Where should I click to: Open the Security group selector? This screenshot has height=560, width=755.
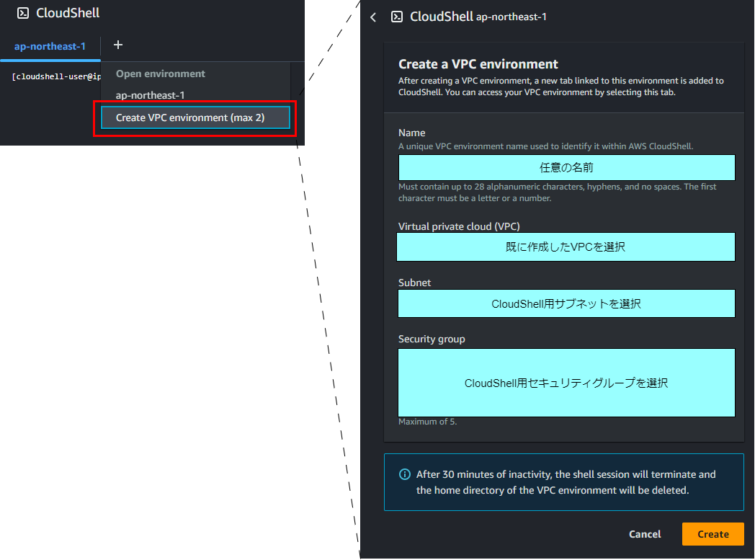click(566, 382)
